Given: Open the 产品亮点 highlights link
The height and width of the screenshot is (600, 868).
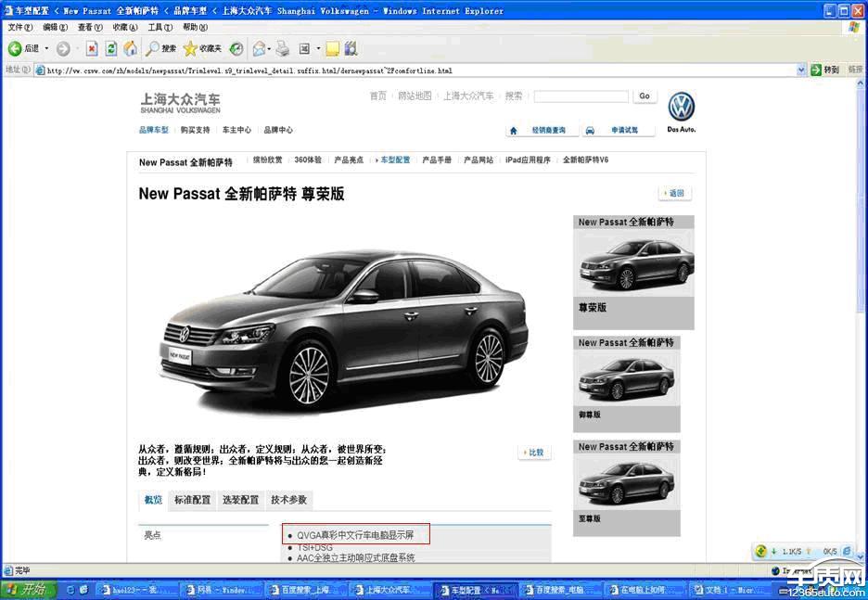Looking at the screenshot, I should click(x=349, y=160).
